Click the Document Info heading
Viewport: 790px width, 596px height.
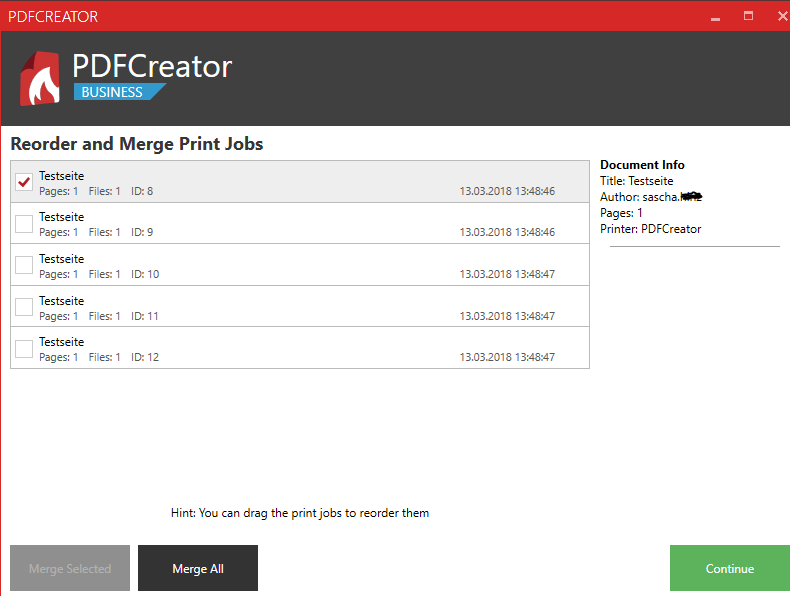(642, 165)
